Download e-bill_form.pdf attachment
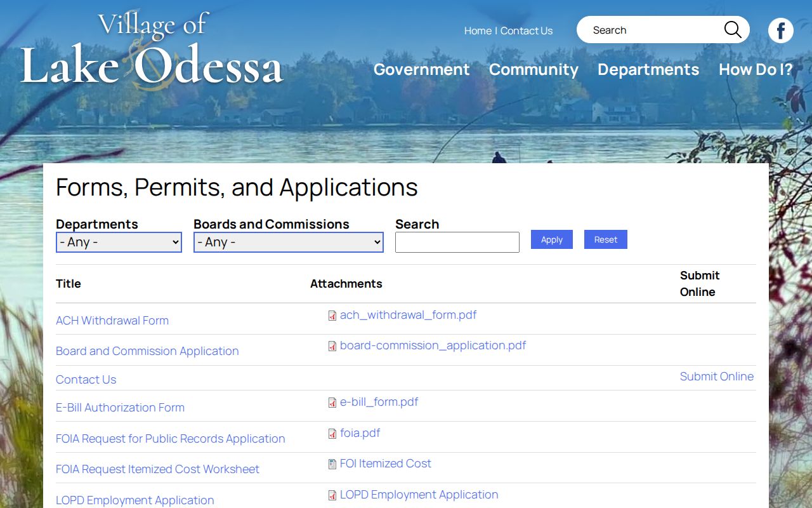The image size is (812, 508). (379, 402)
